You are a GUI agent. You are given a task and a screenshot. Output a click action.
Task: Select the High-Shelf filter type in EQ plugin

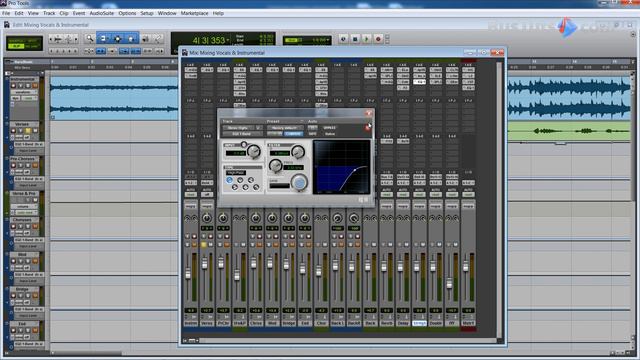[x=251, y=180]
